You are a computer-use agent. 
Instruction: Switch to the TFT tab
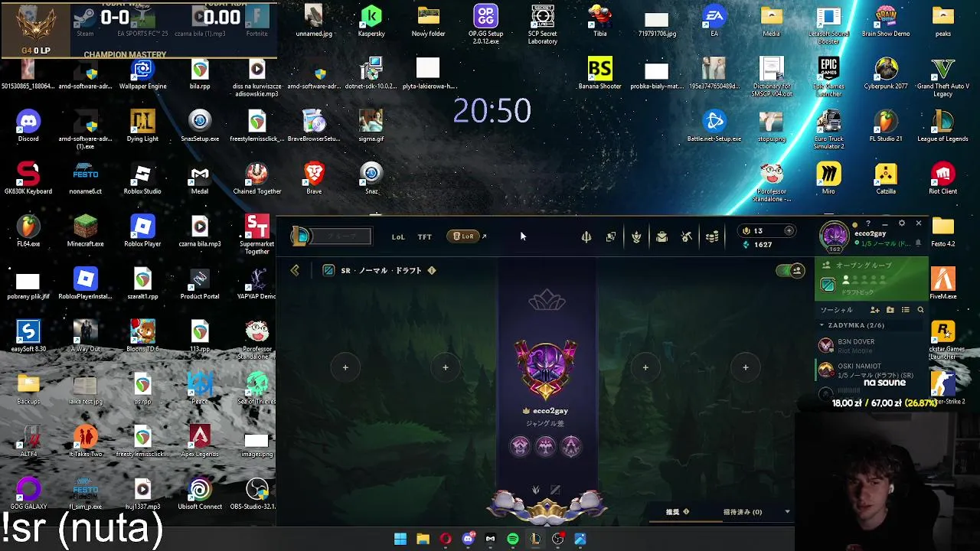(x=425, y=237)
